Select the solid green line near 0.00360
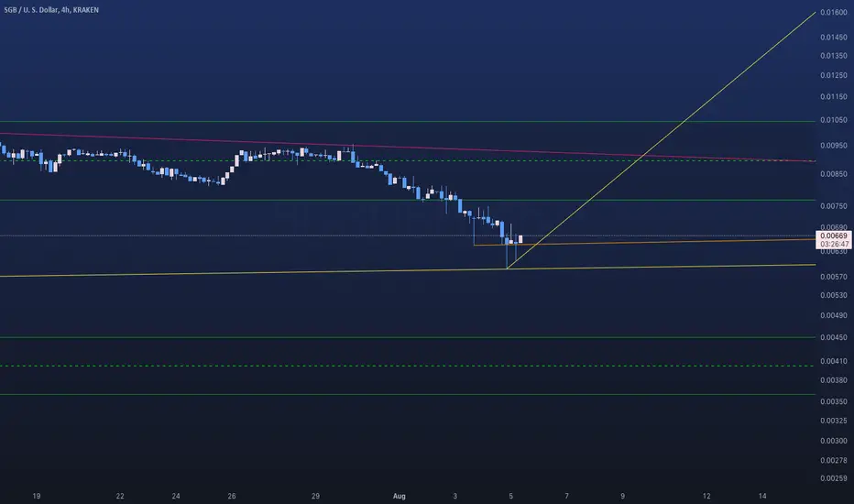854x504 pixels. point(409,394)
